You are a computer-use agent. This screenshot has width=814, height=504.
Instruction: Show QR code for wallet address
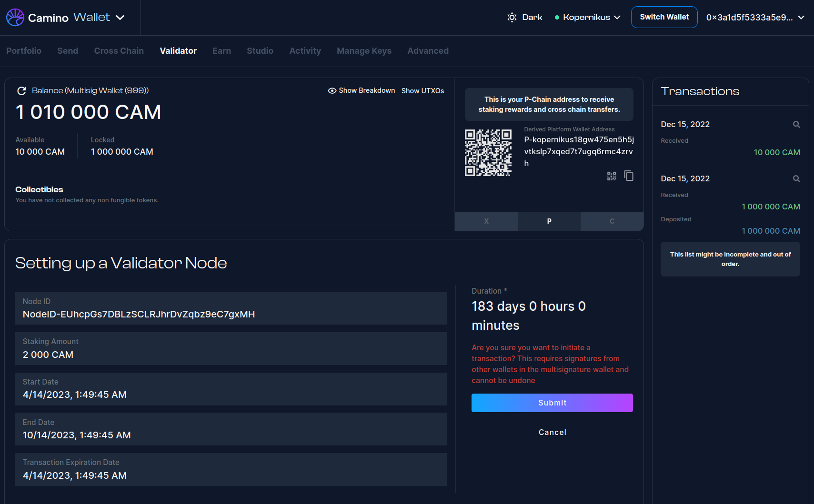pyautogui.click(x=612, y=176)
